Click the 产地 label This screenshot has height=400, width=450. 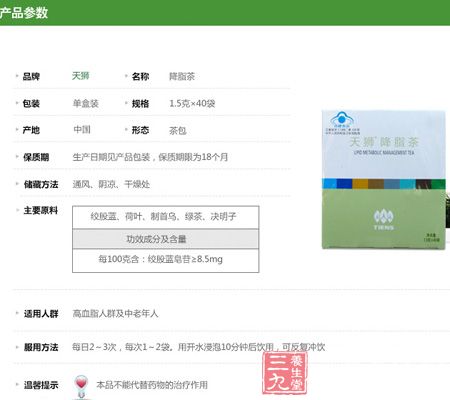tap(31, 130)
